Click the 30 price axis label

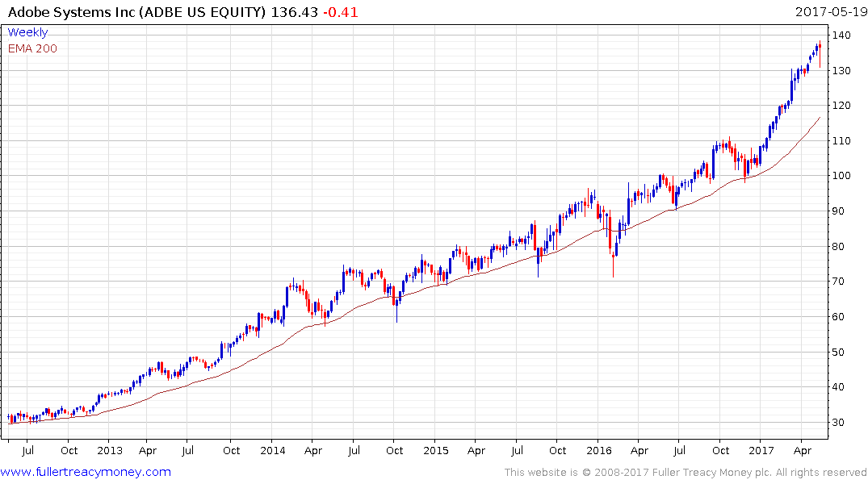[x=838, y=422]
